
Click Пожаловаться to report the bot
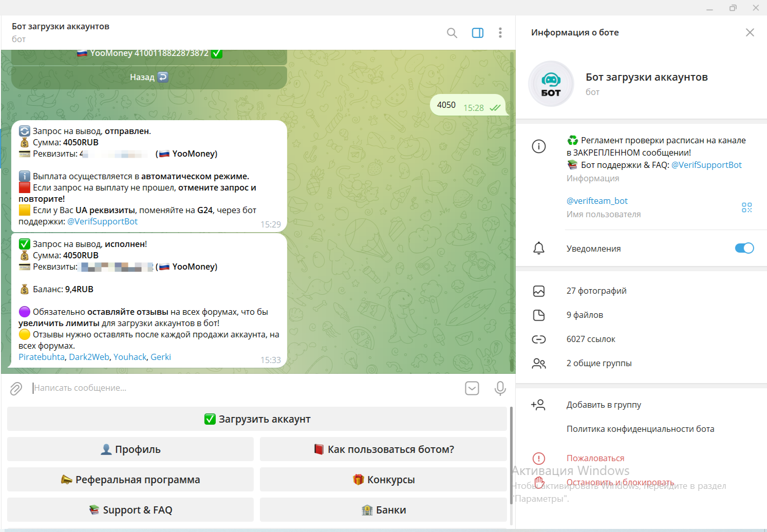pos(595,458)
